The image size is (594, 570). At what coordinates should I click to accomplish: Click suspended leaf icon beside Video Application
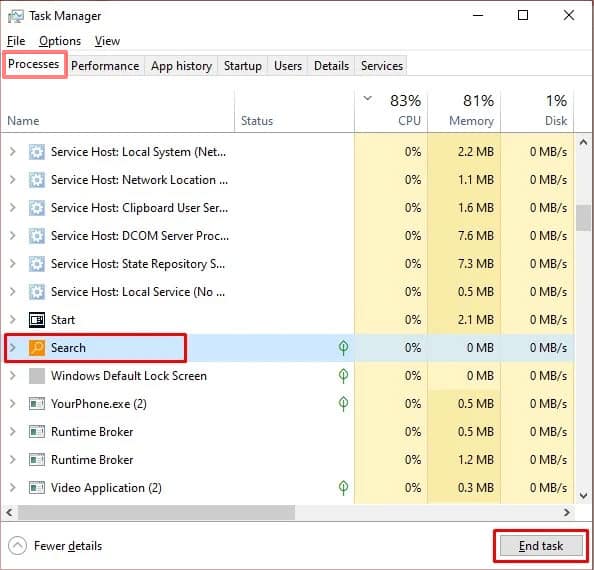[343, 487]
